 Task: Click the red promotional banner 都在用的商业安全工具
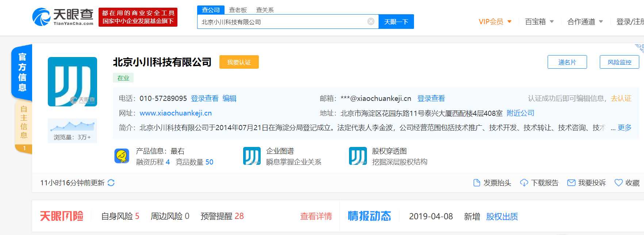point(138,17)
